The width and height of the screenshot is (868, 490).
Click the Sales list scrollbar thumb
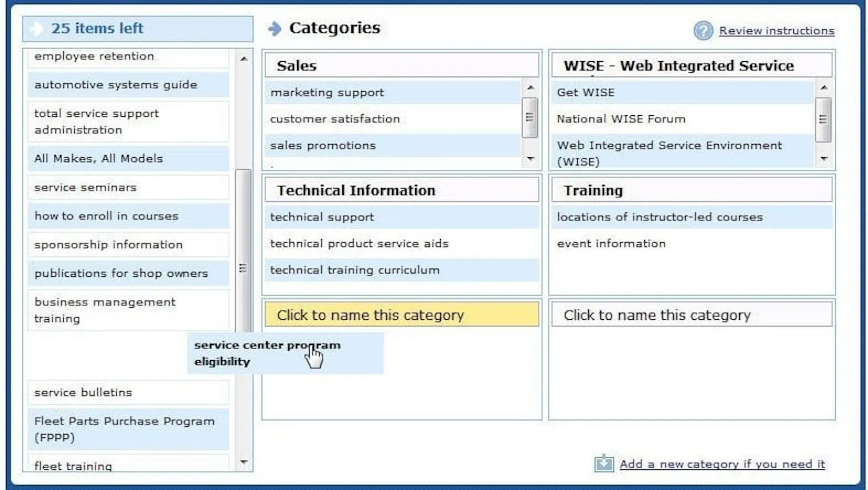pos(529,118)
